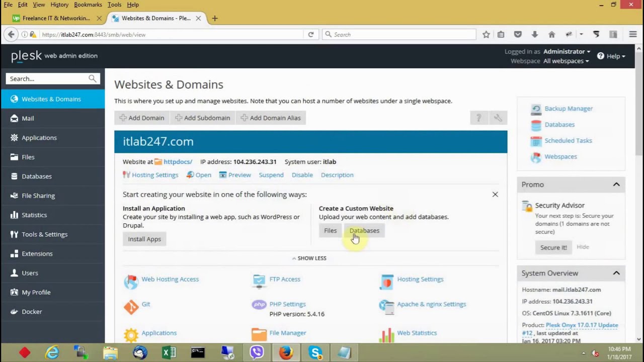
Task: Click the Description link
Action: click(x=337, y=175)
